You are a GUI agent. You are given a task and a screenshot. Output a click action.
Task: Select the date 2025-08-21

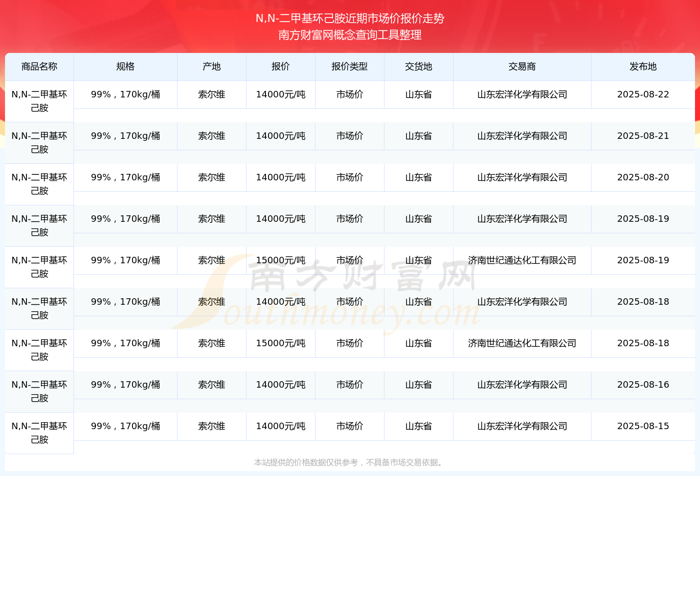point(643,136)
